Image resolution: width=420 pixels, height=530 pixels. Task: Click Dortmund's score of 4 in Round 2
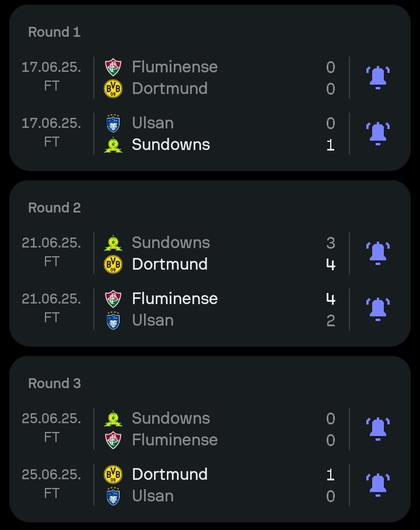(x=331, y=264)
